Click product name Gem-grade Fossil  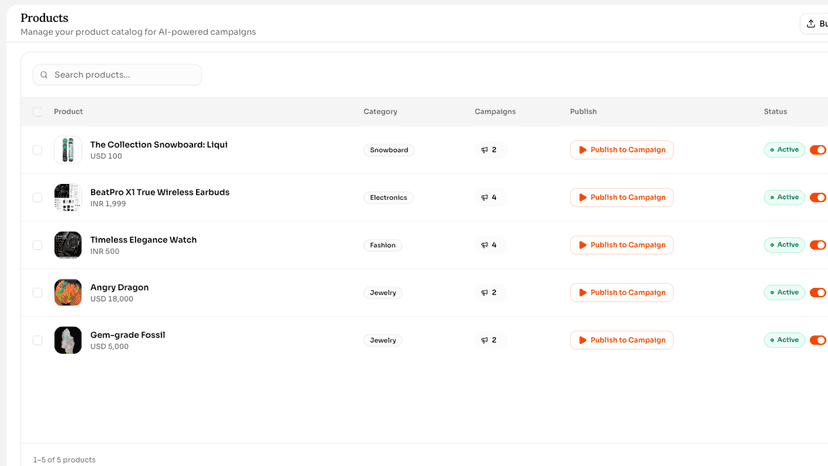pos(128,335)
